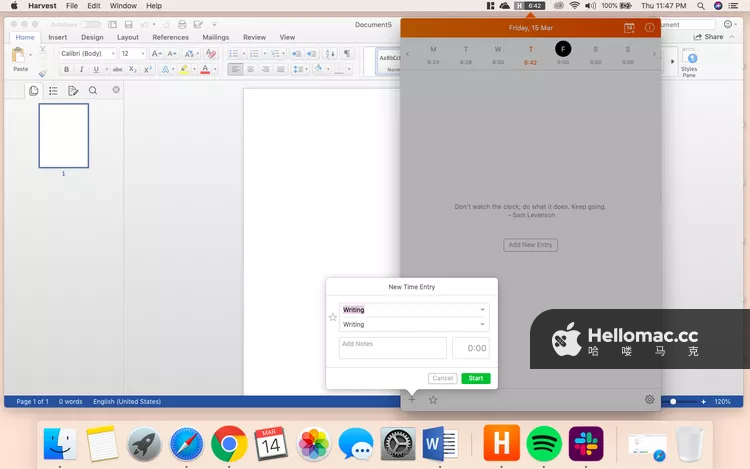Open the Harvest settings gear

point(649,399)
